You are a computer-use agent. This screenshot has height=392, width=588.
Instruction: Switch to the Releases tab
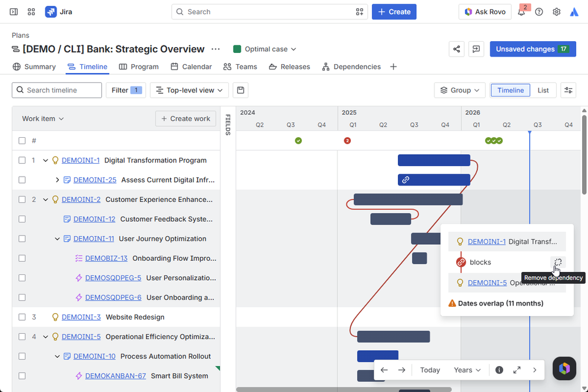(290, 67)
